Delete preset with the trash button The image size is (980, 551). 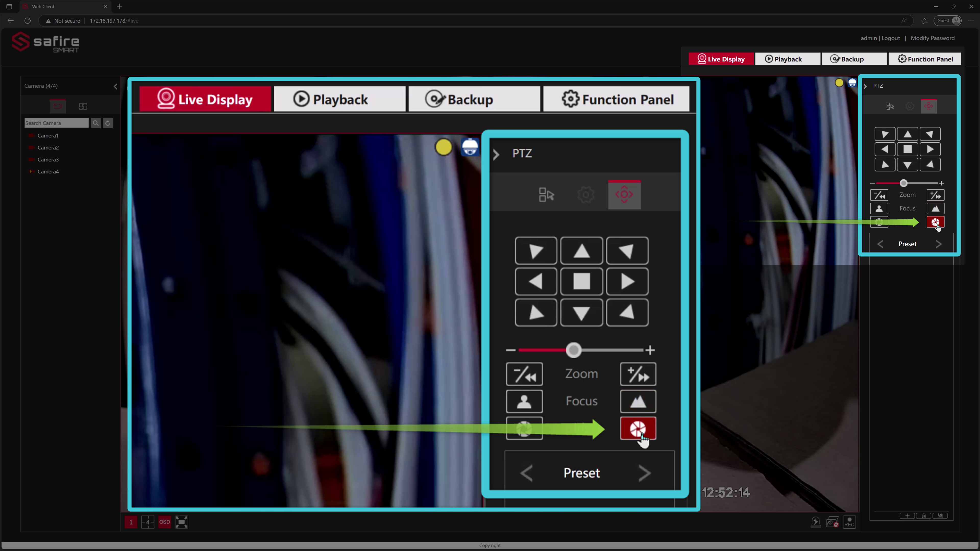point(923,516)
